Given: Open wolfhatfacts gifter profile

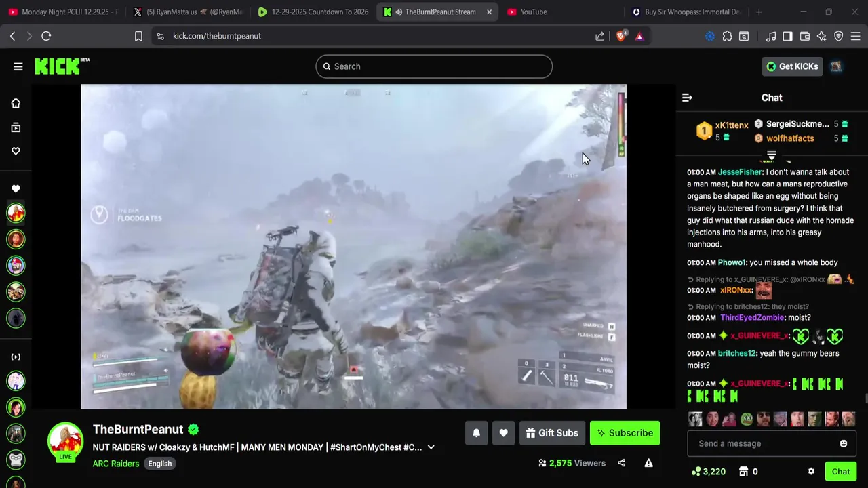Looking at the screenshot, I should 790,138.
